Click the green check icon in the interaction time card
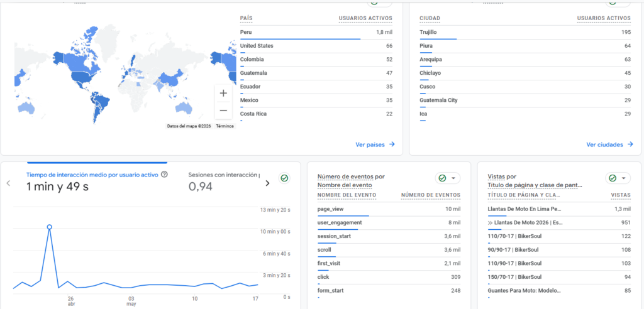The height and width of the screenshot is (309, 644). click(284, 178)
